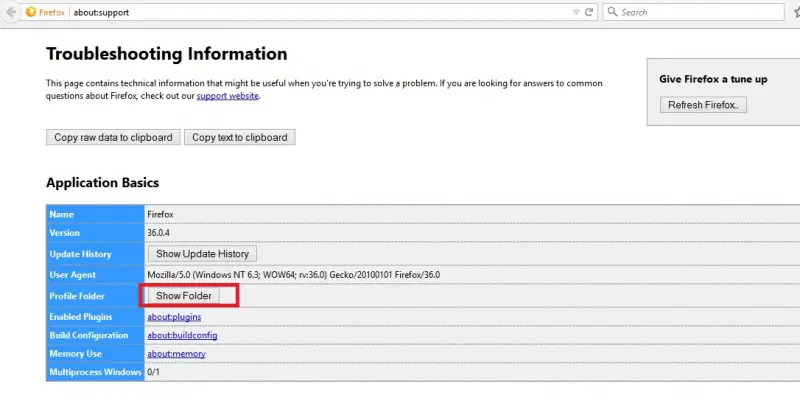Viewport: 800px width, 398px height.
Task: Click the Firefox value in Name row
Action: coord(160,214)
